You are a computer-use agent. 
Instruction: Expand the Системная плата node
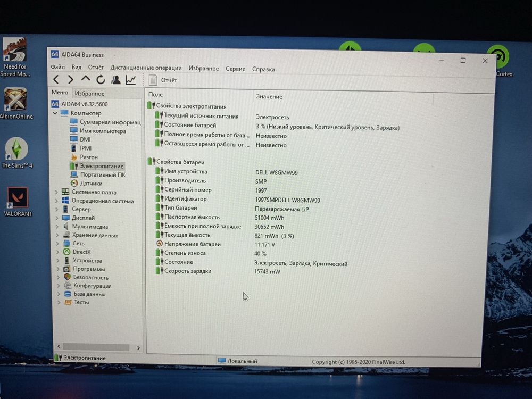57,192
